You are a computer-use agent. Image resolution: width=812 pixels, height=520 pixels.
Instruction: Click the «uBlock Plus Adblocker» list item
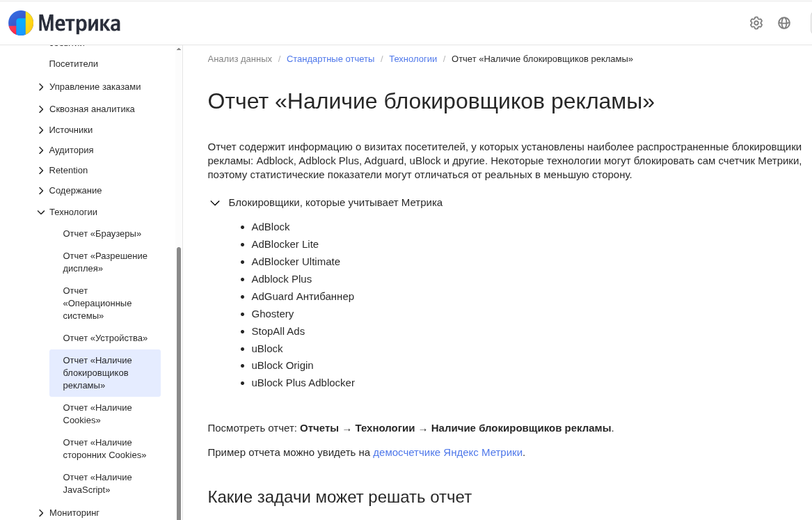coord(303,384)
